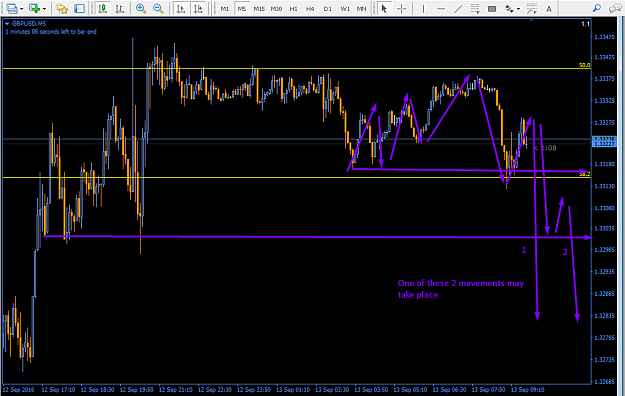625x396 pixels.
Task: Select the rectangle shape tool
Action: (x=492, y=8)
